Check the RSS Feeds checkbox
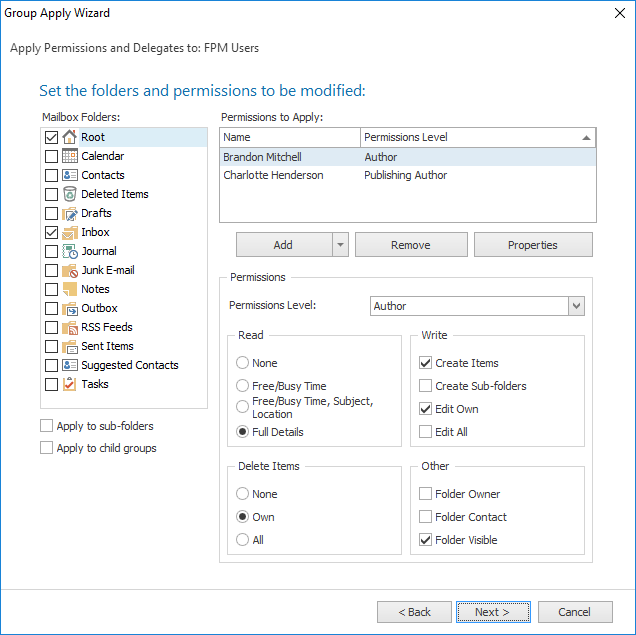The height and width of the screenshot is (635, 636). pyautogui.click(x=52, y=328)
